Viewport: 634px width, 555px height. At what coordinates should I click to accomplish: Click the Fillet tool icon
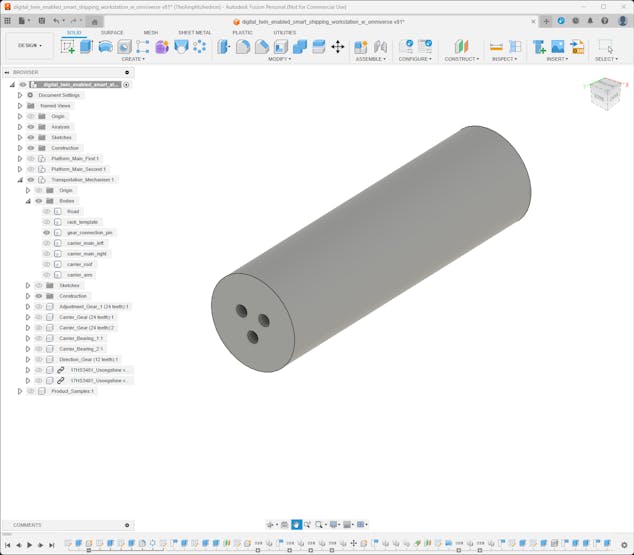coord(243,46)
